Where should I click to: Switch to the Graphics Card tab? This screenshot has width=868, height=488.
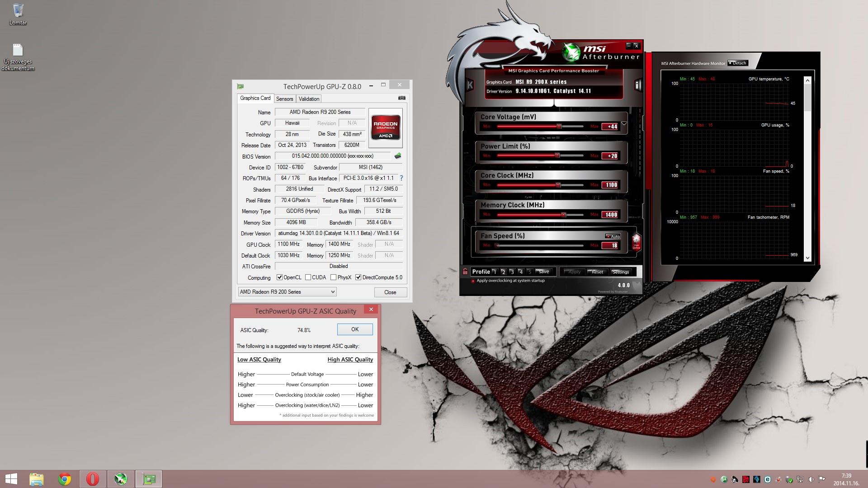255,98
